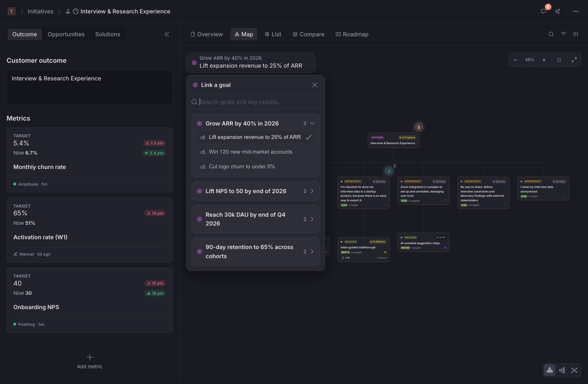
Task: Open the filter icon
Action: coord(563,34)
